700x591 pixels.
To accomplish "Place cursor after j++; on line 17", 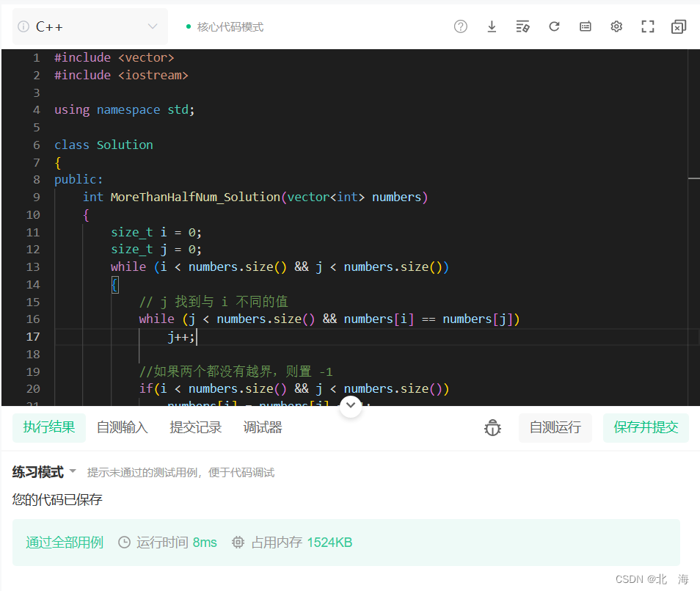I will 197,337.
